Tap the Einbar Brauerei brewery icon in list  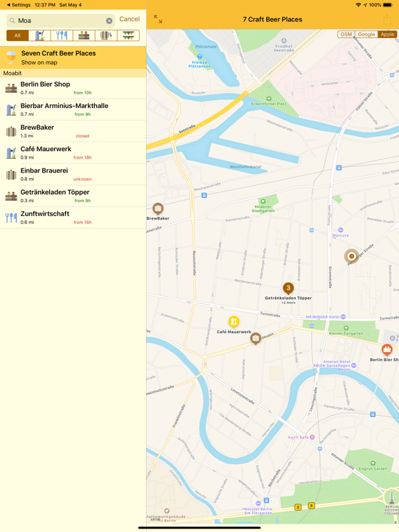(x=11, y=175)
